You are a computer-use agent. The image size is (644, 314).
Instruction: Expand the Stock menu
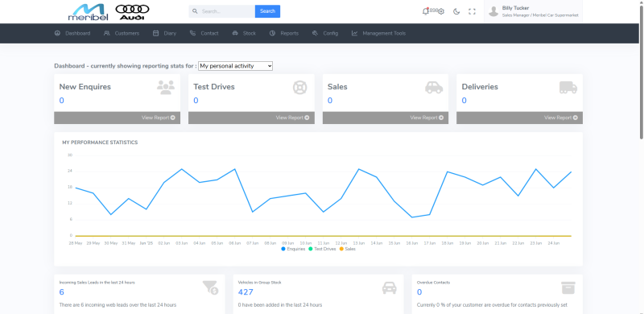pos(244,33)
